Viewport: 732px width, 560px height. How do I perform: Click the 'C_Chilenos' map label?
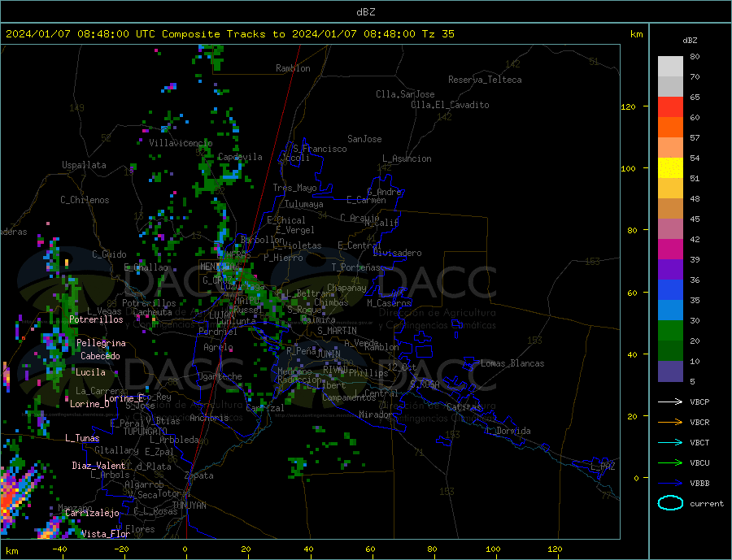tap(85, 200)
